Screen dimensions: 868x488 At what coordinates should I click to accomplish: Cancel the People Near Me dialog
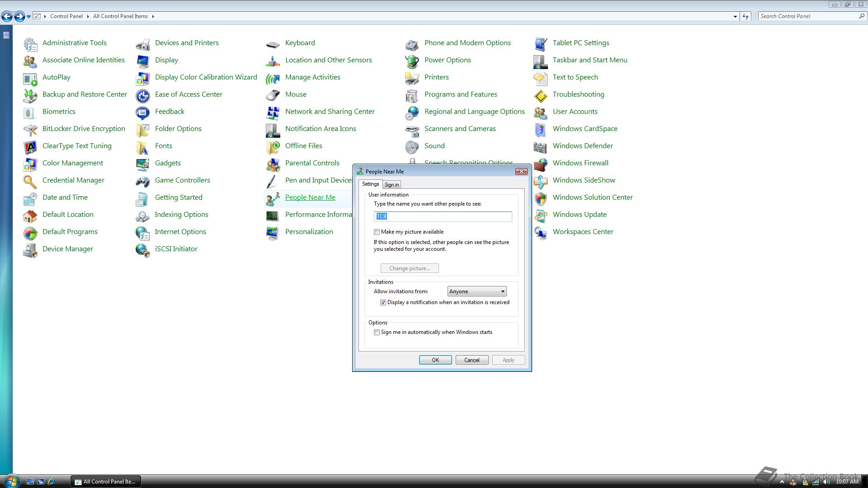(x=472, y=360)
